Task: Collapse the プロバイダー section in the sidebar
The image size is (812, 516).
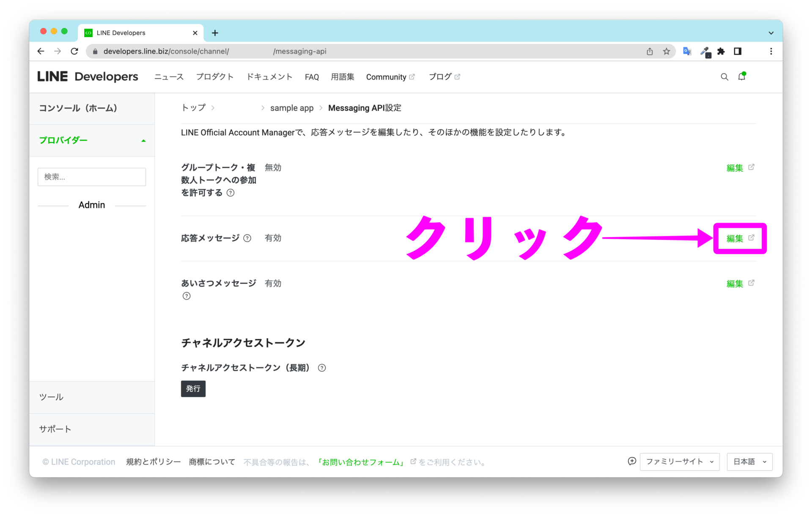Action: point(143,140)
